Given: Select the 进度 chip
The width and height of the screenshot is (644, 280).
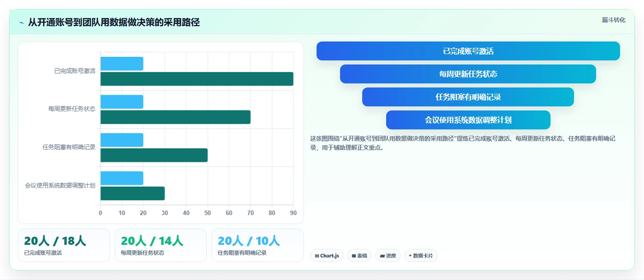Looking at the screenshot, I should coord(388,256).
